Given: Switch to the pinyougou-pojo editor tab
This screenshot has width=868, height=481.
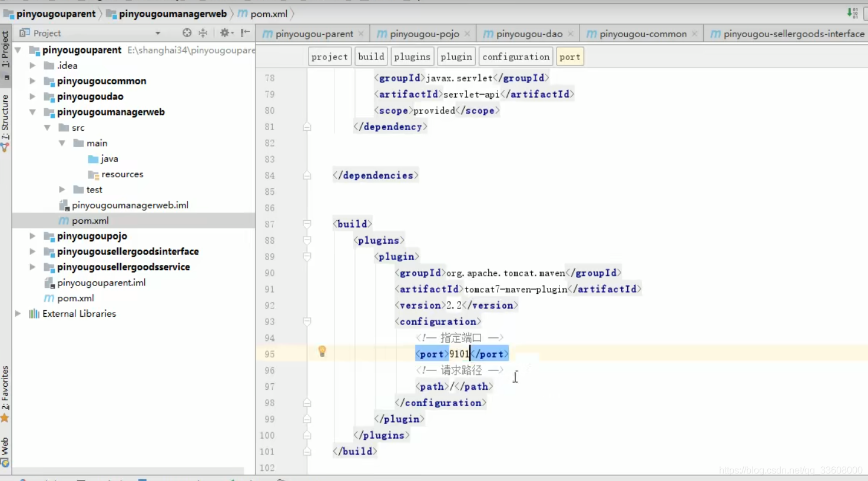Looking at the screenshot, I should click(424, 34).
